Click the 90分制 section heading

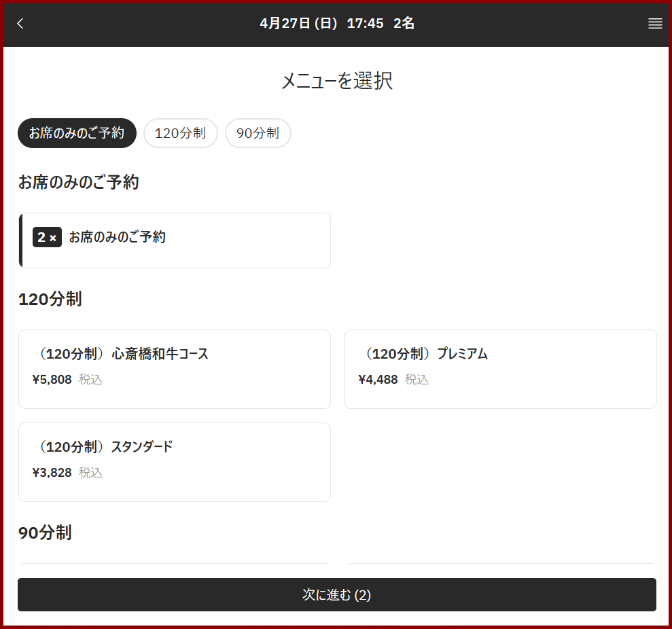tap(45, 533)
